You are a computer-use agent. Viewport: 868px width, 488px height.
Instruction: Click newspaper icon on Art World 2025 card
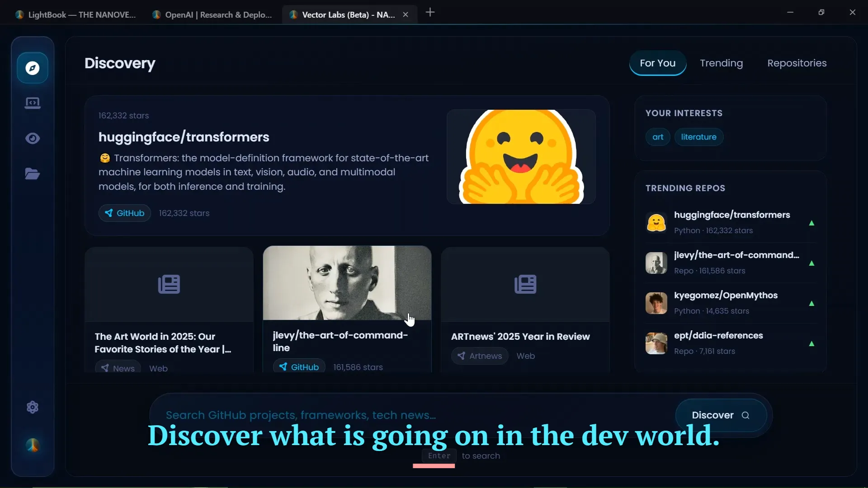click(169, 284)
